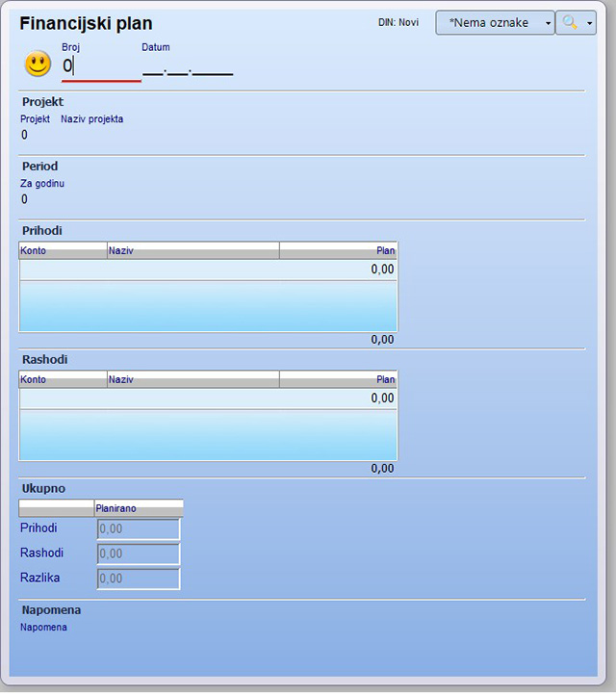The height and width of the screenshot is (695, 616).
Task: Click Konto column header in Rashodi table
Action: pos(63,379)
